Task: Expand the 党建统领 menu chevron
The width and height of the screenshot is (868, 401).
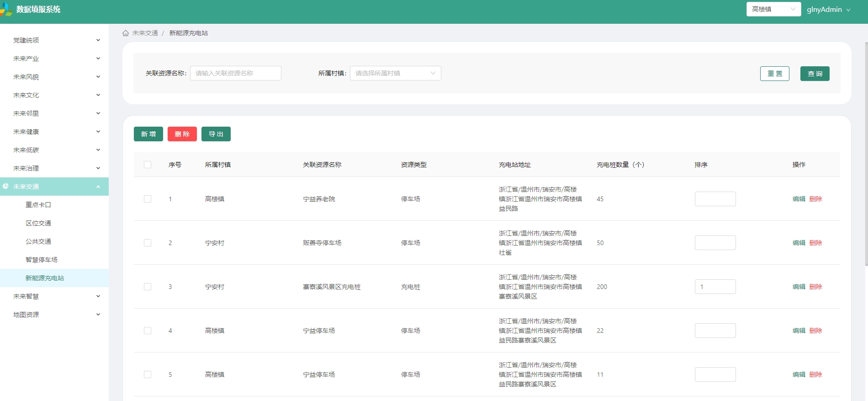Action: 98,40
